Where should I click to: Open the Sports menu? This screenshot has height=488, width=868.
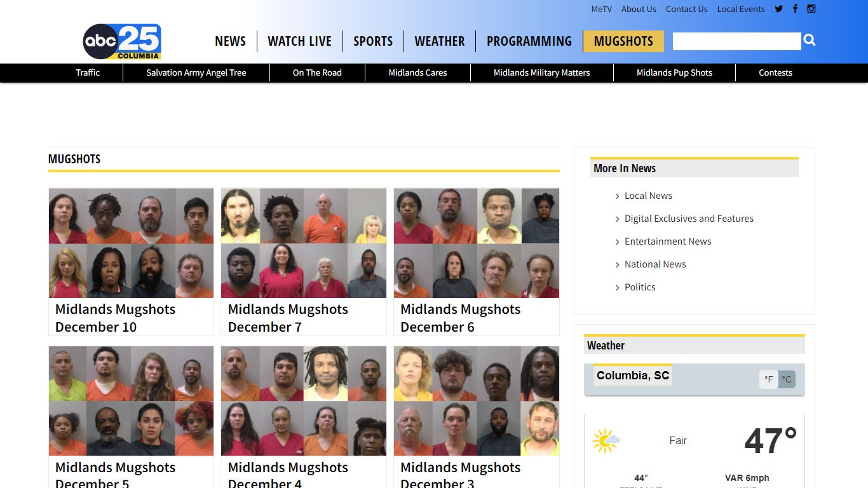click(x=373, y=41)
